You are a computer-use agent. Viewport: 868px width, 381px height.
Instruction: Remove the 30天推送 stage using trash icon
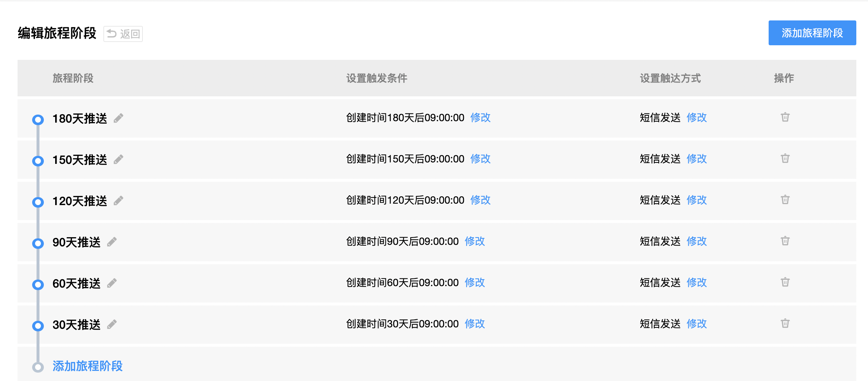click(x=785, y=323)
